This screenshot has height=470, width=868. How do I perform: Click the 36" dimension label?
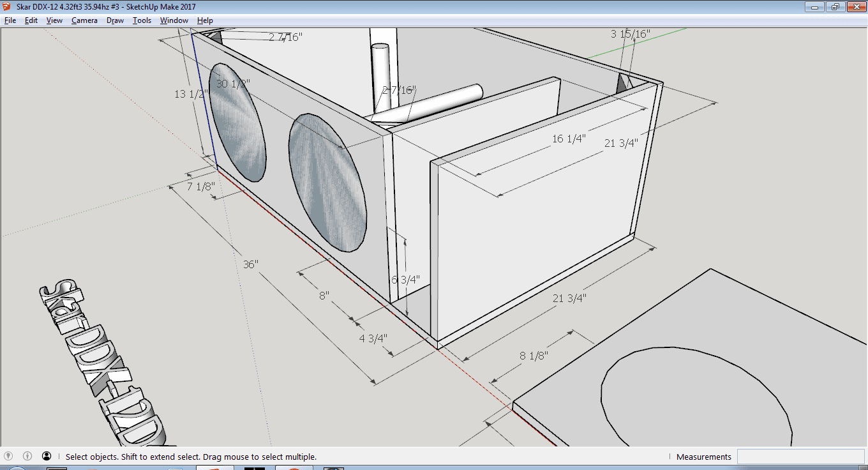250,264
